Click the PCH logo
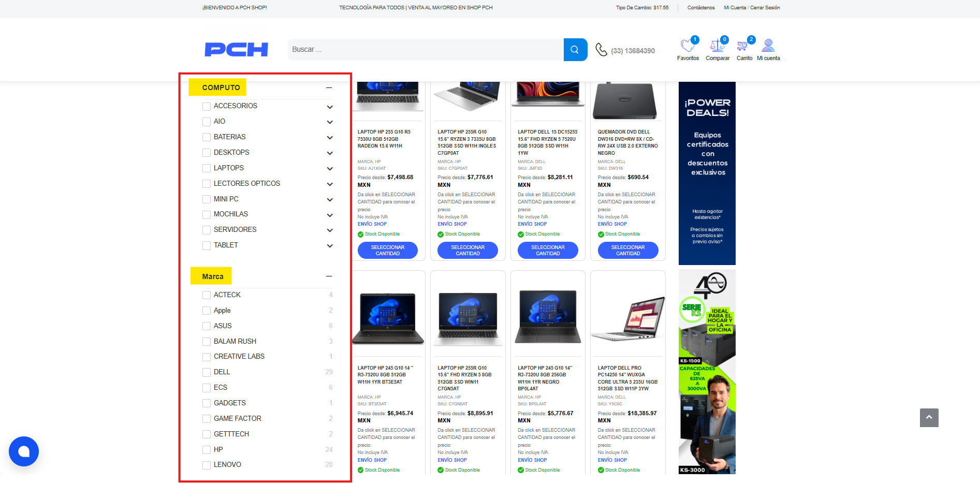 [237, 50]
